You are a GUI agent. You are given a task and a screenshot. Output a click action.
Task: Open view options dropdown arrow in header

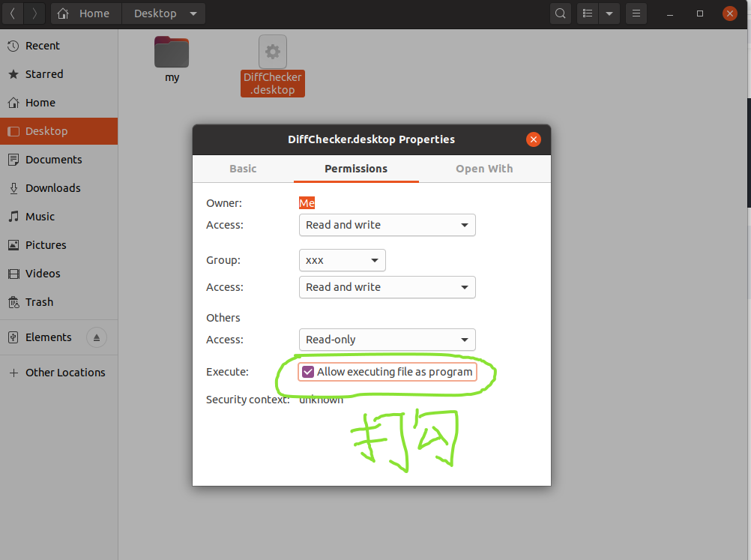(x=609, y=13)
